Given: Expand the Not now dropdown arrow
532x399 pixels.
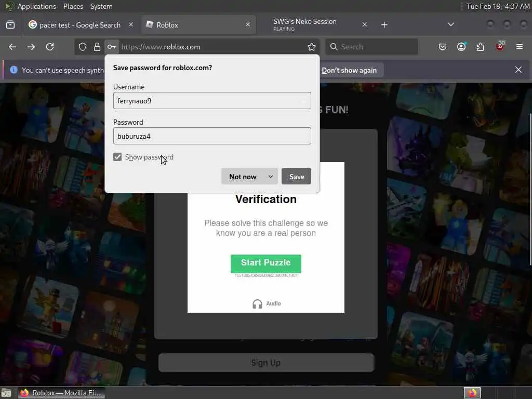Looking at the screenshot, I should (x=271, y=177).
